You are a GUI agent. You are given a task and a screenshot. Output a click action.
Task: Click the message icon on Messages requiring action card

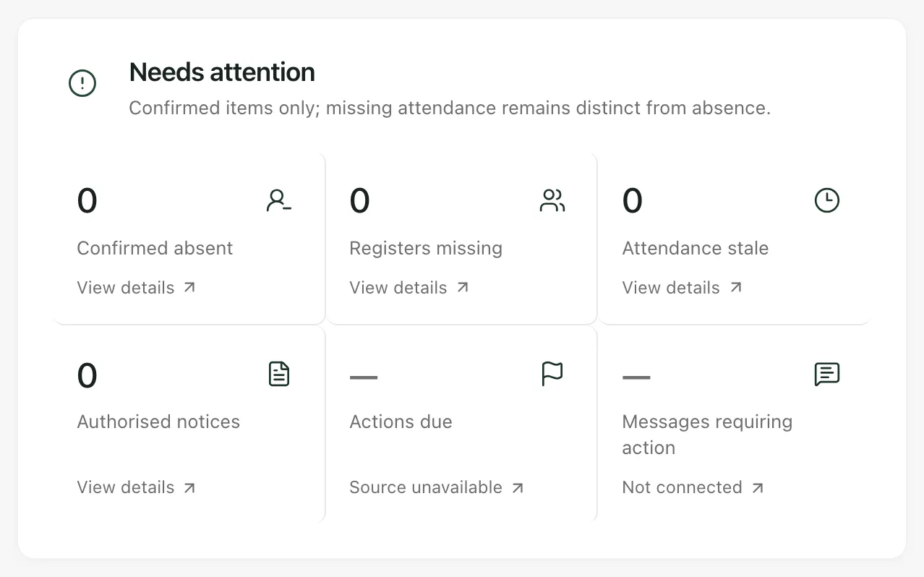coord(826,374)
